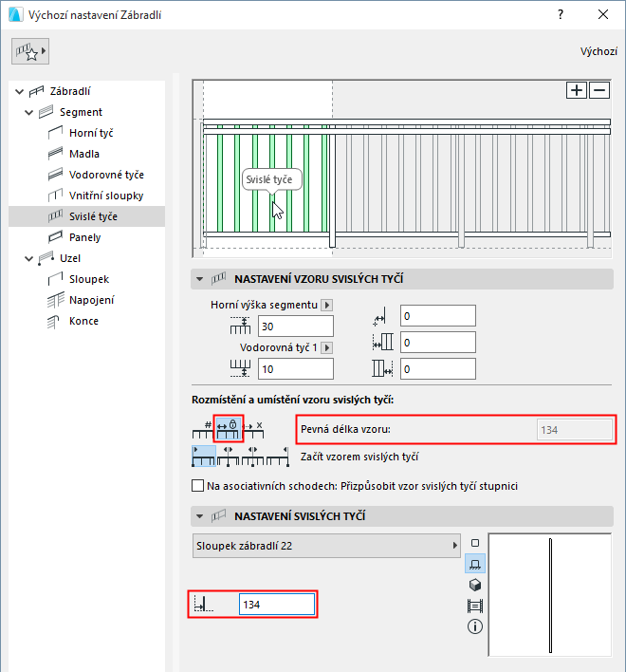Click the baluster position field showing 134
The width and height of the screenshot is (626, 672).
pos(277,605)
